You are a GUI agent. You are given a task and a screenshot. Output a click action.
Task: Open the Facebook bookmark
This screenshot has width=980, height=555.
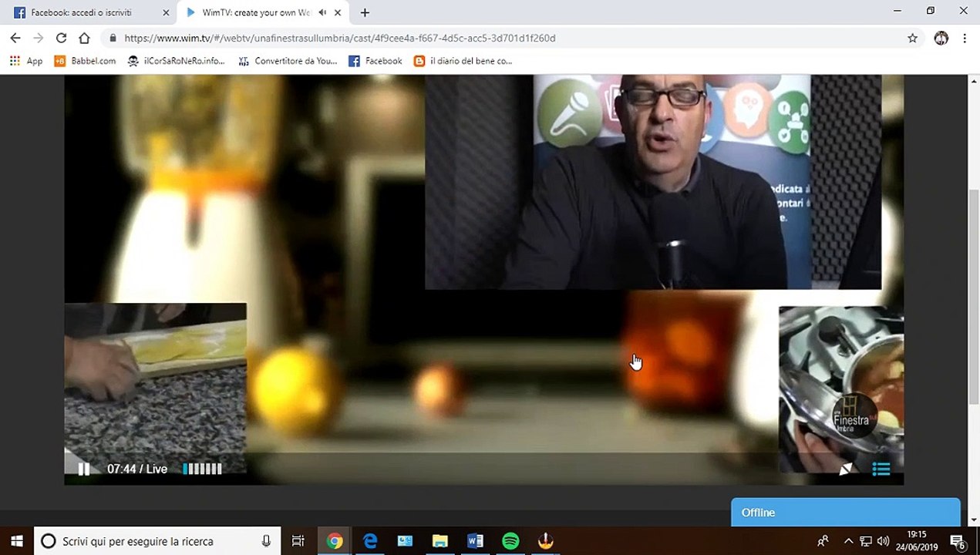(x=375, y=61)
